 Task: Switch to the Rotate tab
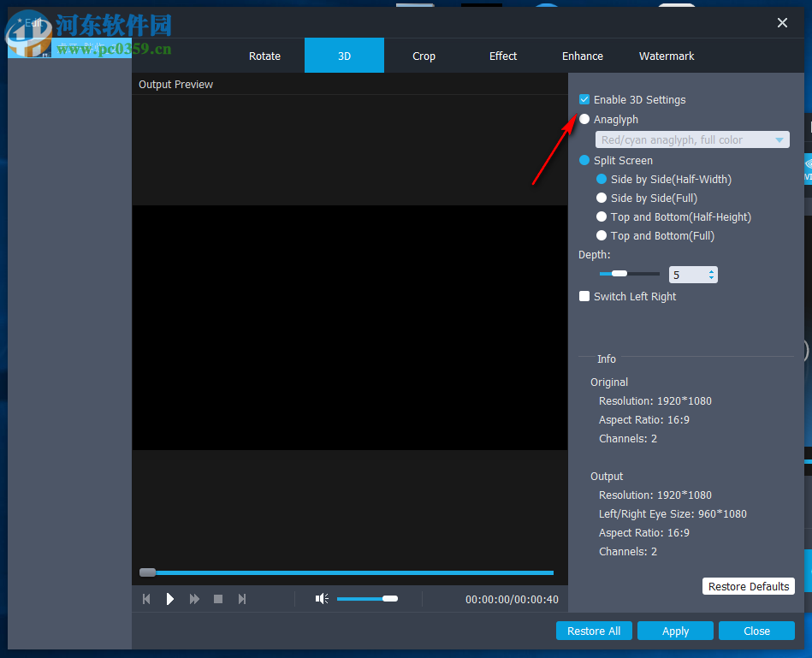pos(264,56)
